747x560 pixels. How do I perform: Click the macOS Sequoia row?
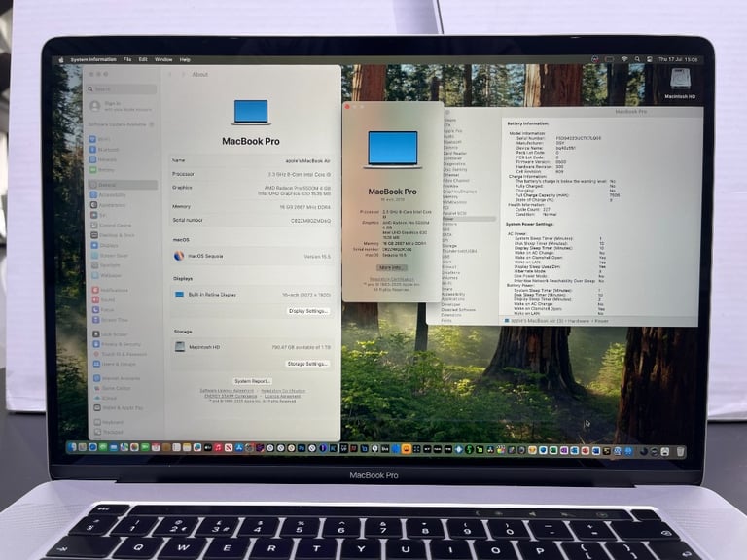pyautogui.click(x=252, y=257)
